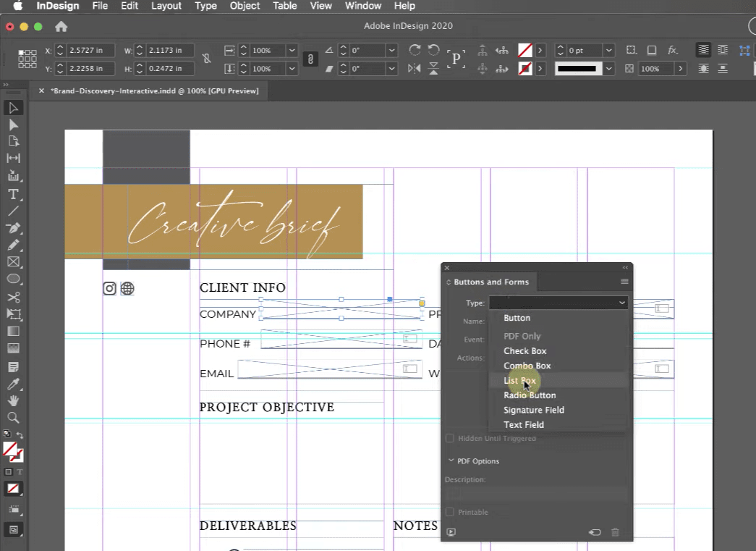Enable the Printable checkbox
The height and width of the screenshot is (551, 756).
point(449,512)
